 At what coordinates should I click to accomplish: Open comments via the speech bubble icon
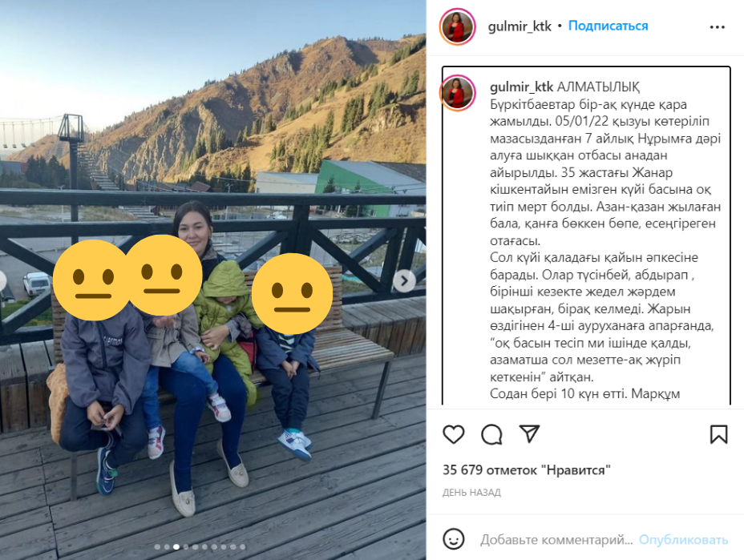491,434
